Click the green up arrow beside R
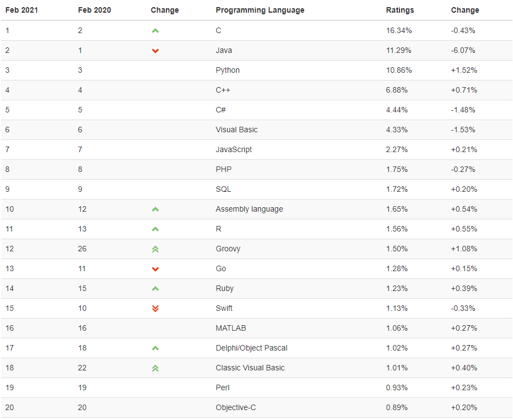The height and width of the screenshot is (420, 513). pos(155,229)
